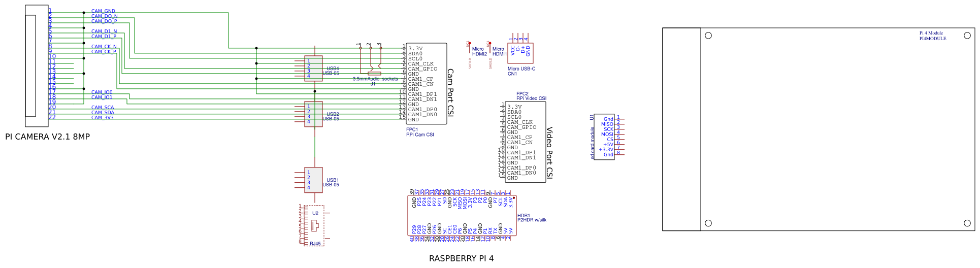Click the RJ45 value label
Image resolution: width=980 pixels, height=268 pixels.
pos(315,244)
